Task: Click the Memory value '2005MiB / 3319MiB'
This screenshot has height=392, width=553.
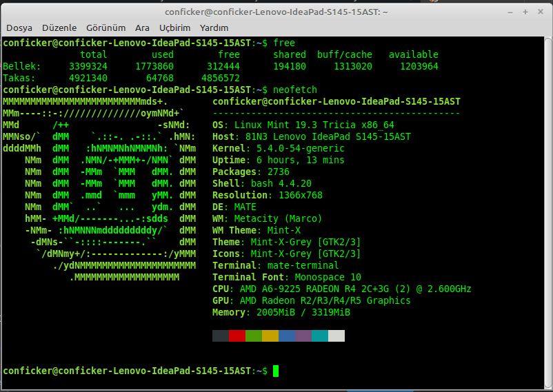Action: (x=303, y=312)
